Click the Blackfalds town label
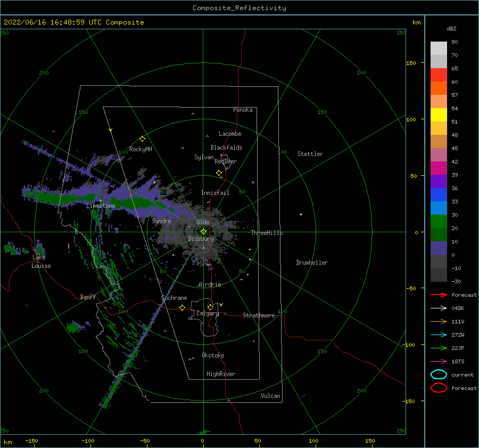Viewport: 479px width, 448px height. tap(226, 148)
